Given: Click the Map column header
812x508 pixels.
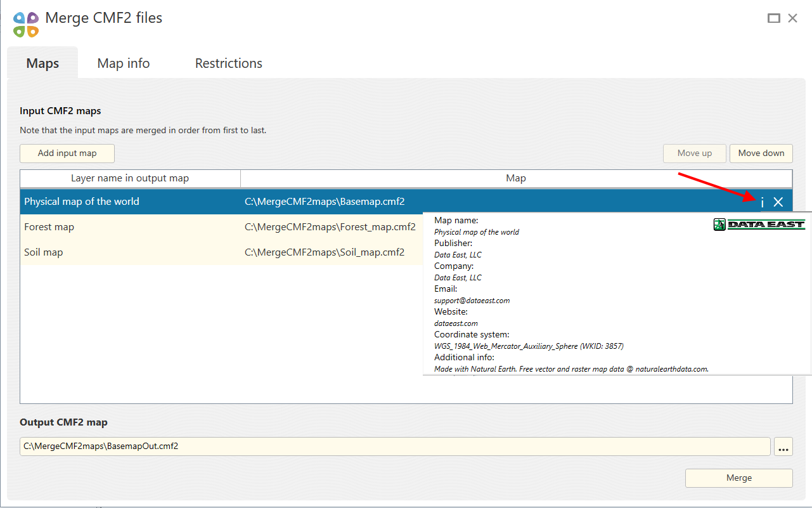Looking at the screenshot, I should (516, 179).
